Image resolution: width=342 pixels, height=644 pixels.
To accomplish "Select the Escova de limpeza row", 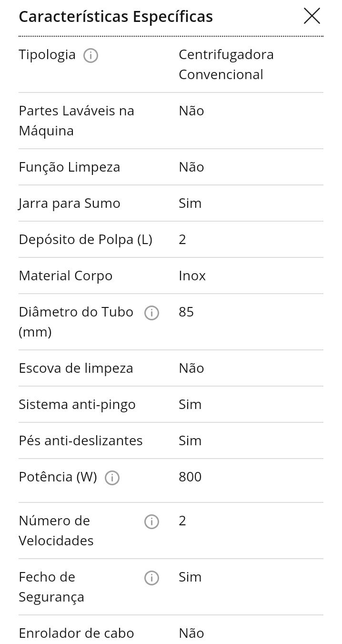I will [x=171, y=368].
